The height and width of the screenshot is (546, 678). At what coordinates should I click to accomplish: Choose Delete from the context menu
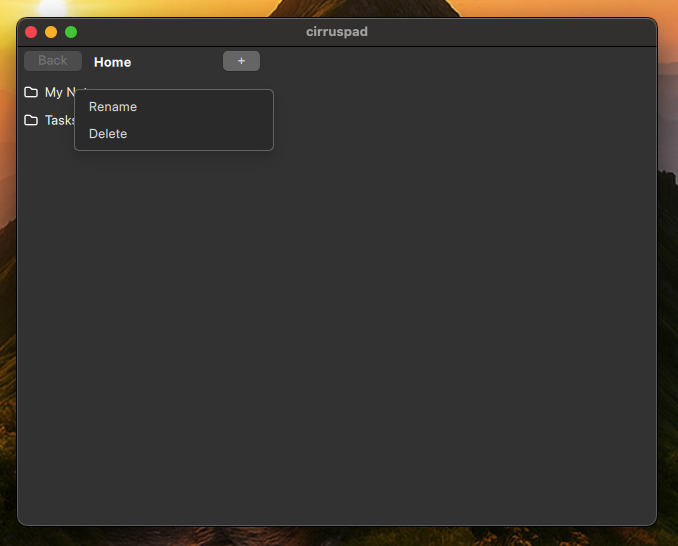click(108, 134)
